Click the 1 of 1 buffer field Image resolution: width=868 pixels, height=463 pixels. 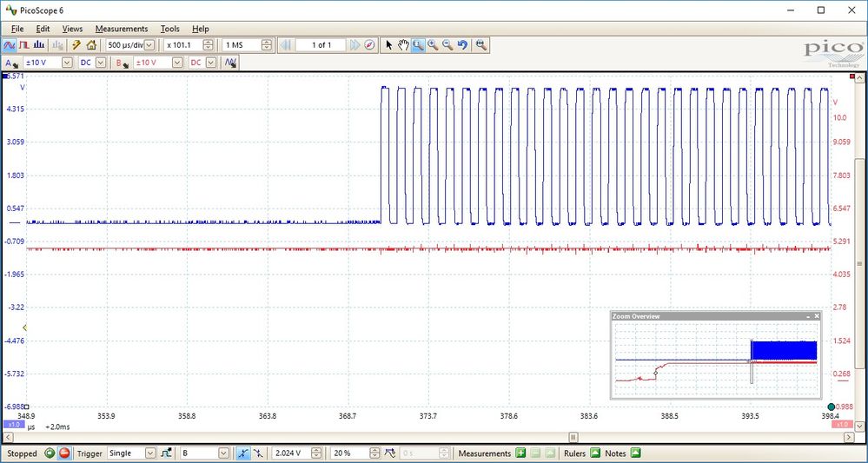point(321,45)
